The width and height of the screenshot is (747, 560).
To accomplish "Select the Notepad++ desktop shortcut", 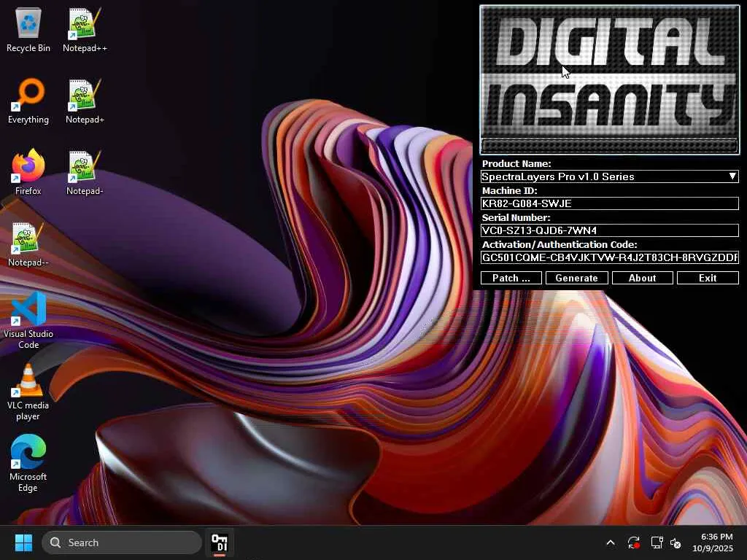I will pos(85,31).
